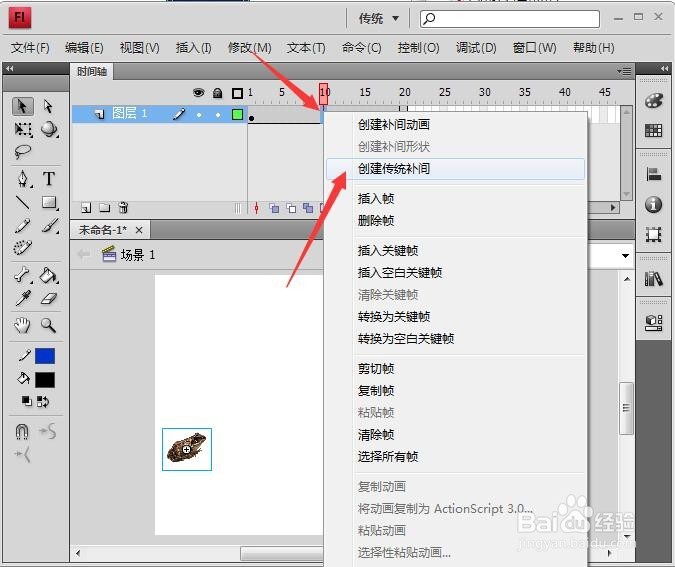Screen dimensions: 675x567
Task: Choose 转换为关键帧 from context menu
Action: pos(455,316)
